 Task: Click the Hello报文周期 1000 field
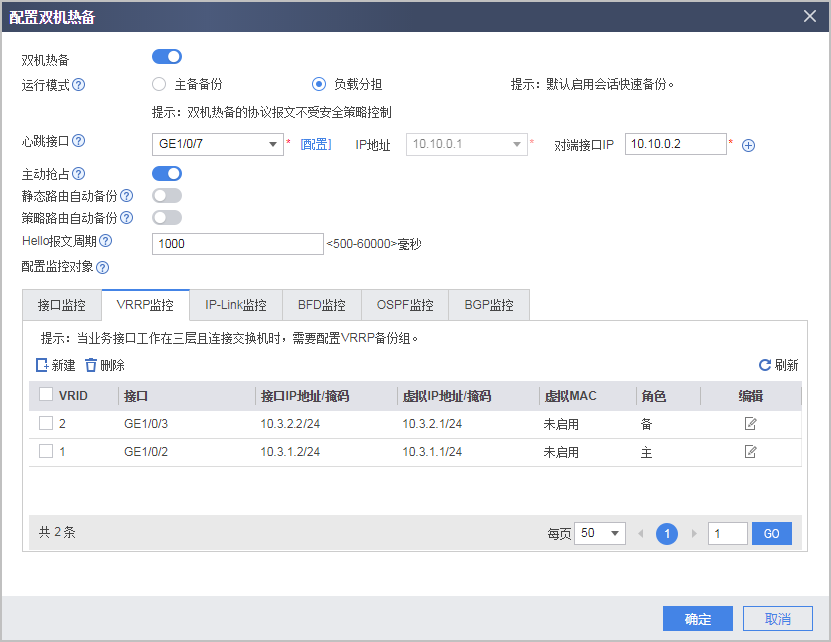click(x=238, y=244)
